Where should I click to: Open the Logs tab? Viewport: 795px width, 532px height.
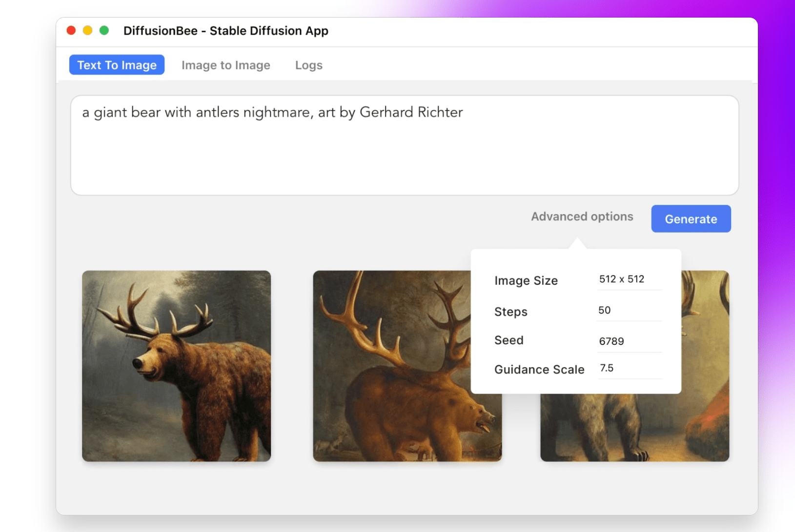[308, 65]
